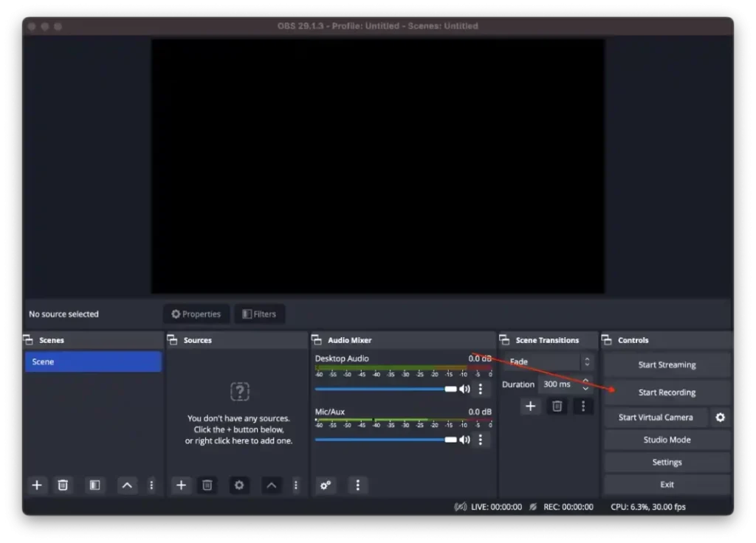Click the "Duration" label
Image resolution: width=756 pixels, height=543 pixels.
click(518, 384)
